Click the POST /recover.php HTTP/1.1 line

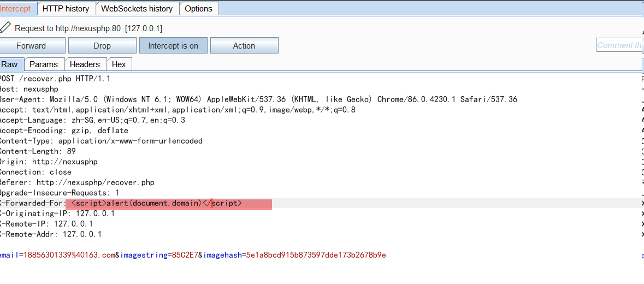[54, 79]
